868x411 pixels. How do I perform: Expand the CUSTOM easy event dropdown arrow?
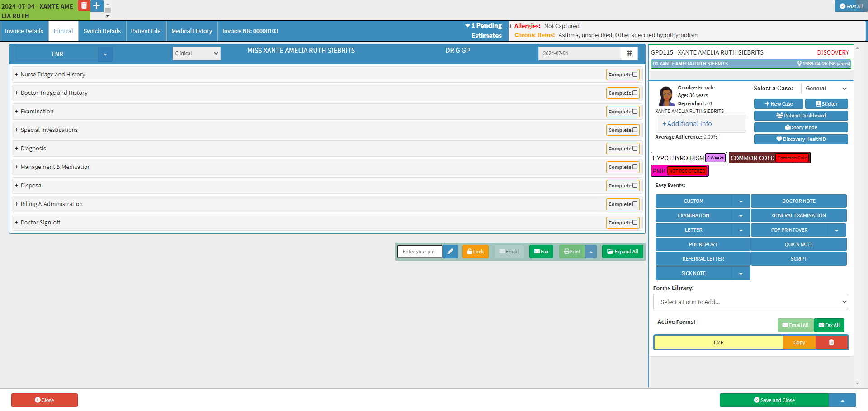tap(741, 201)
